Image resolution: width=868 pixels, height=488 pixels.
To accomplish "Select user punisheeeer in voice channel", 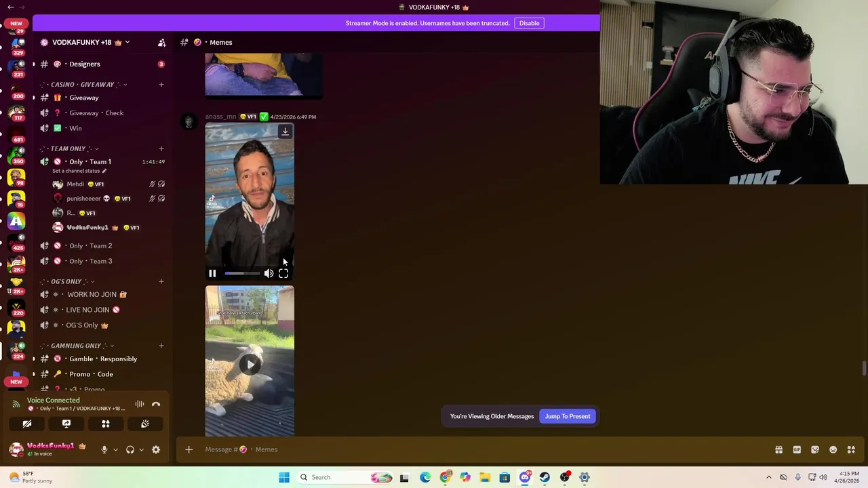I will coord(108,199).
